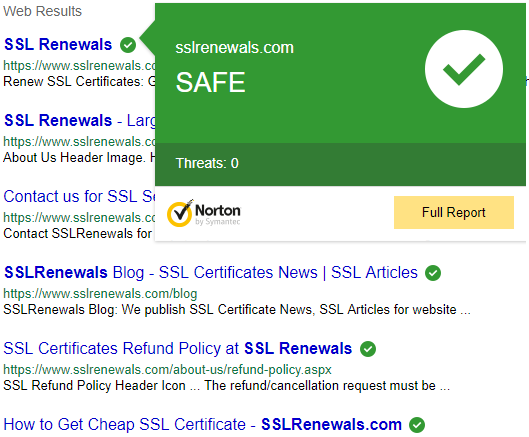Click the green URL under first SSL Renewals result
529x437 pixels.
79,66
